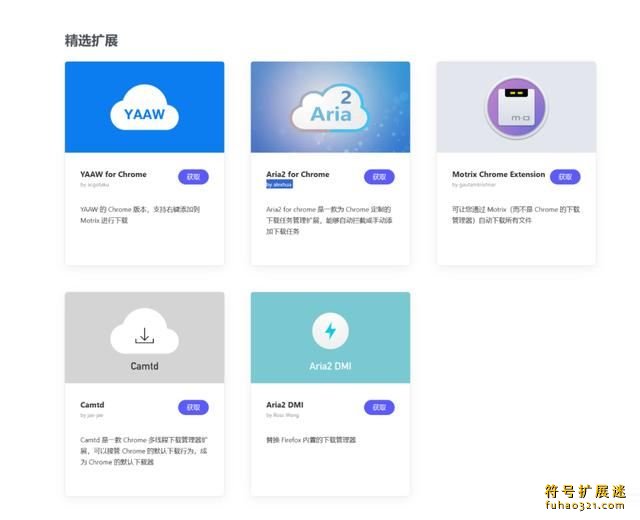Viewport: 640px width, 520px height.
Task: Open the YAAW for Chrome title
Action: (113, 174)
